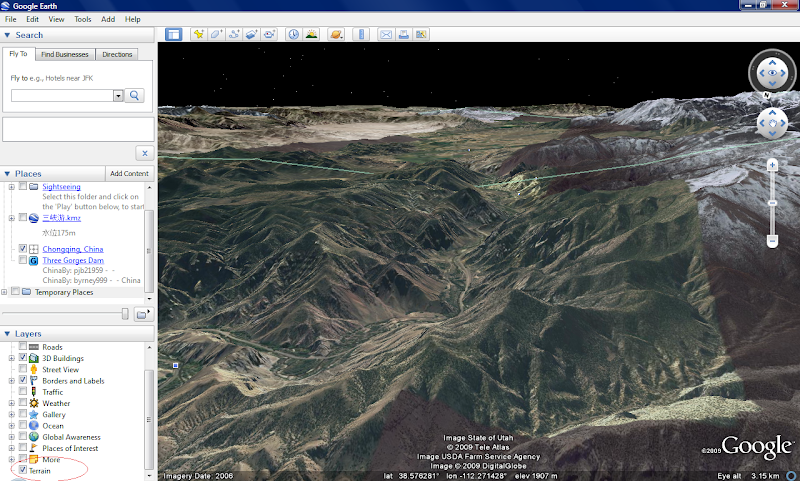Uncheck the Chongqing, China place
The height and width of the screenshot is (481, 800).
pos(22,248)
